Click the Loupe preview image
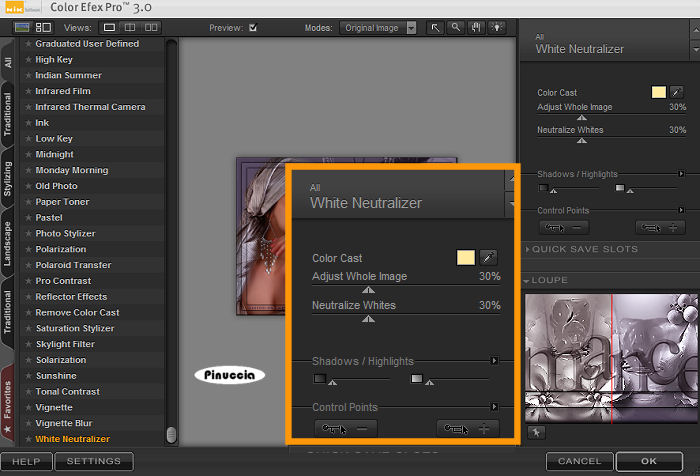 611,358
